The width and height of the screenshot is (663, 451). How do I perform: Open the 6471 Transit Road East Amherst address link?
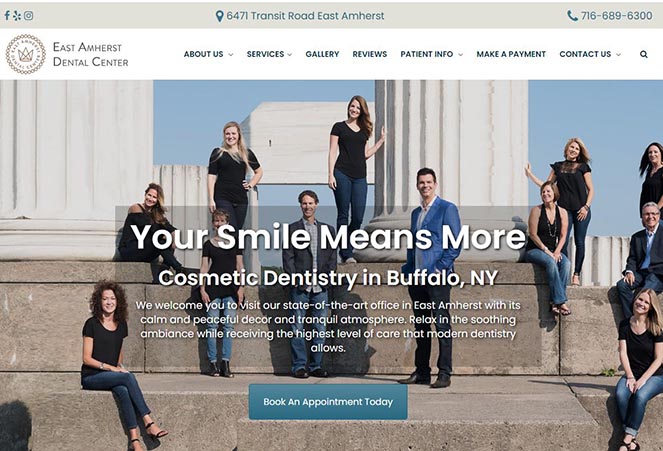[x=305, y=16]
